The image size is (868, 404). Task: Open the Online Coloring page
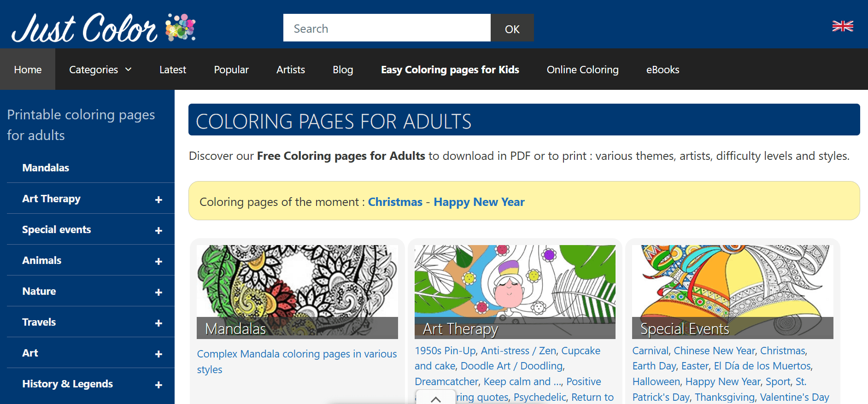tap(582, 70)
